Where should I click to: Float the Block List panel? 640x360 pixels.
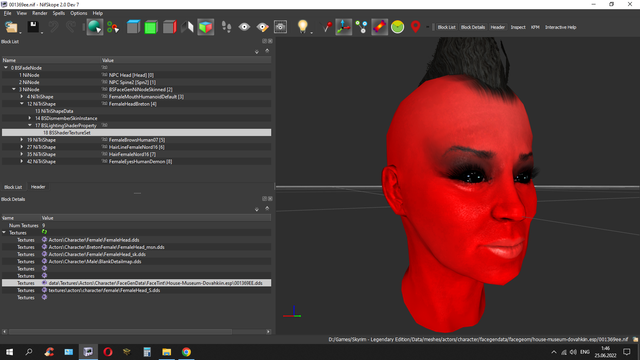(x=264, y=41)
